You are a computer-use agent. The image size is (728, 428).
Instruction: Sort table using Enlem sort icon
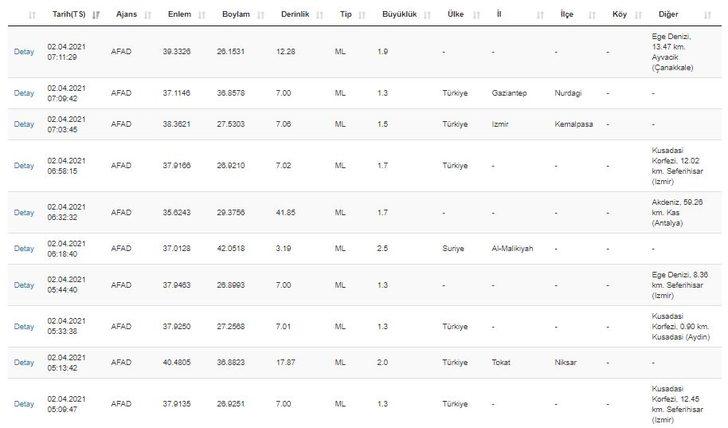point(200,16)
